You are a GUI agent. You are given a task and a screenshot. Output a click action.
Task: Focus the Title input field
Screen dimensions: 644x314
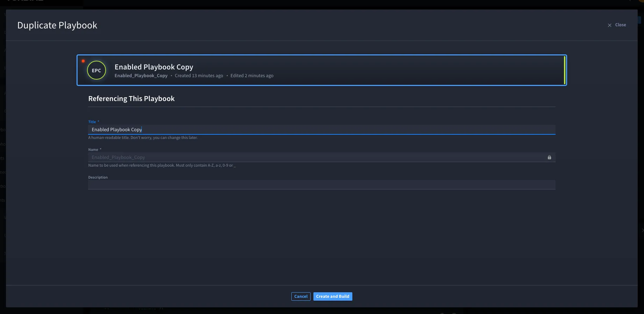(321, 129)
